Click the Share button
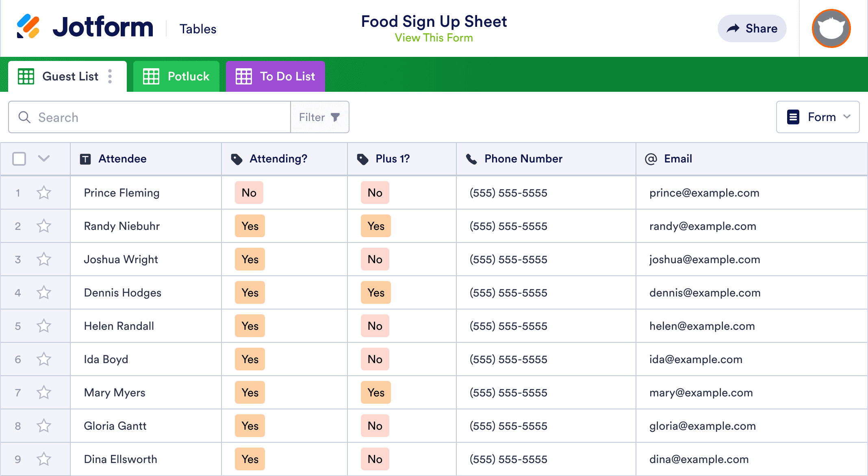 pyautogui.click(x=753, y=29)
